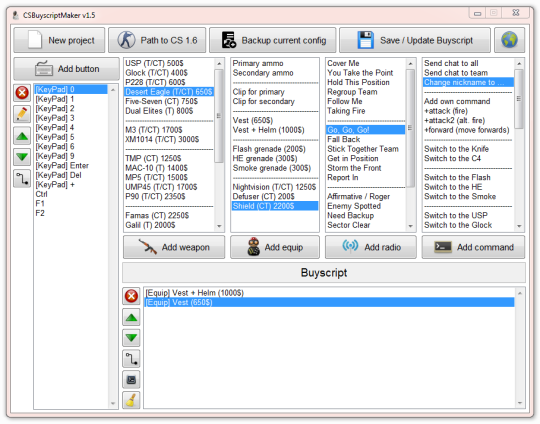Click the connector icon beside key list
540x424 pixels.
[22, 179]
